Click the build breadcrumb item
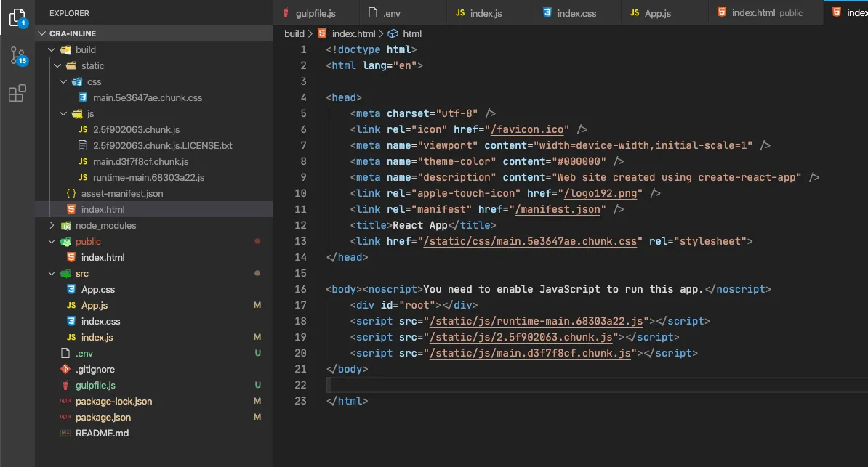Screen dimensions: 868x467 click(x=294, y=33)
